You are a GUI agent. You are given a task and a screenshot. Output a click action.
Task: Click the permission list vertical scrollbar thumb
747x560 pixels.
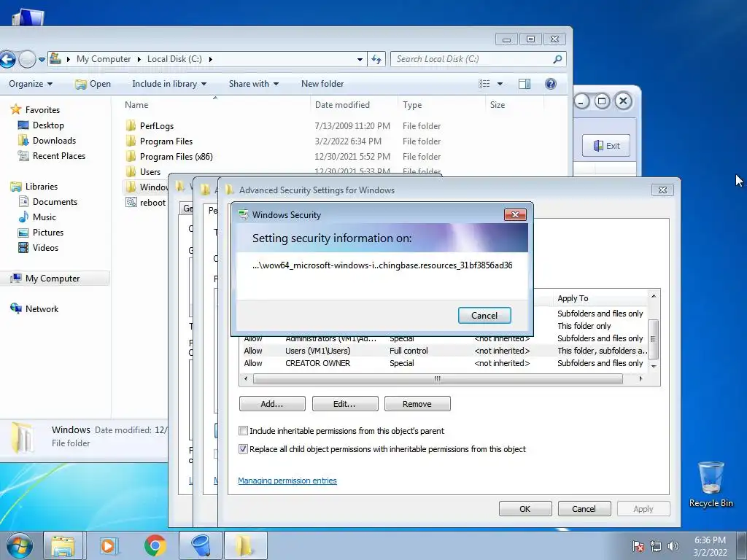(654, 339)
